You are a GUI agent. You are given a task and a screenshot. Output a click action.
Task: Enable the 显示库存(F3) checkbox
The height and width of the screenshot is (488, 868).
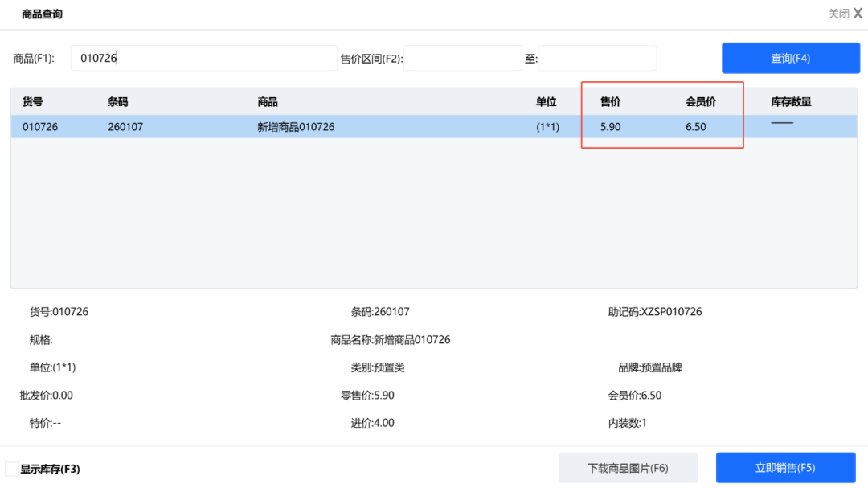[x=12, y=469]
